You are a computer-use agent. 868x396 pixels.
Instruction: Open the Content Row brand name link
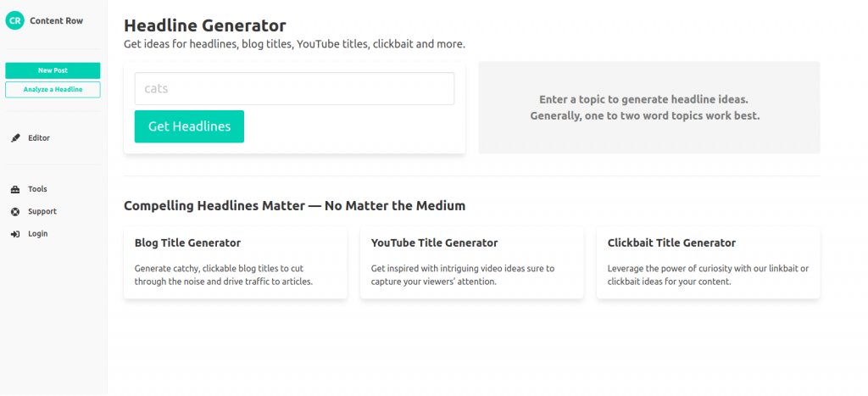click(57, 21)
